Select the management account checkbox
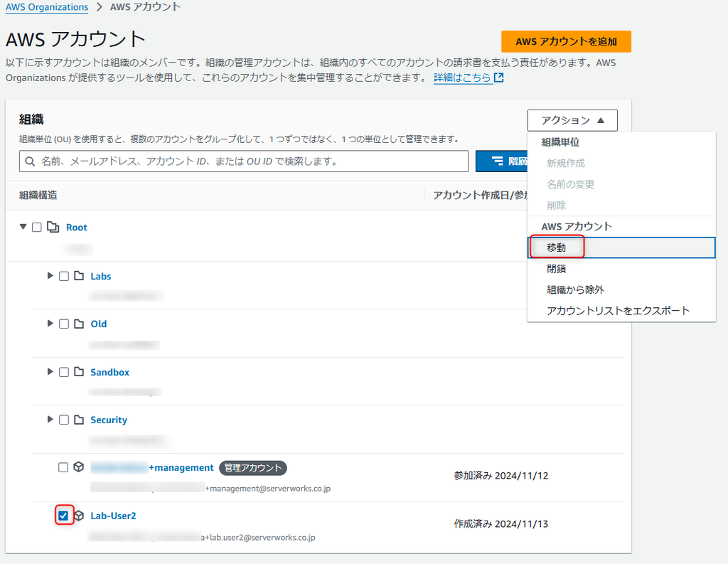 click(x=63, y=467)
